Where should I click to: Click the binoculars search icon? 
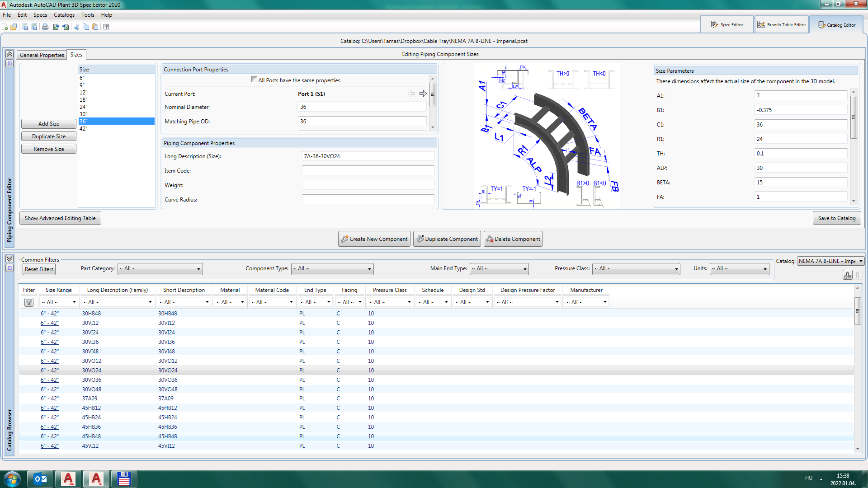pyautogui.click(x=847, y=275)
